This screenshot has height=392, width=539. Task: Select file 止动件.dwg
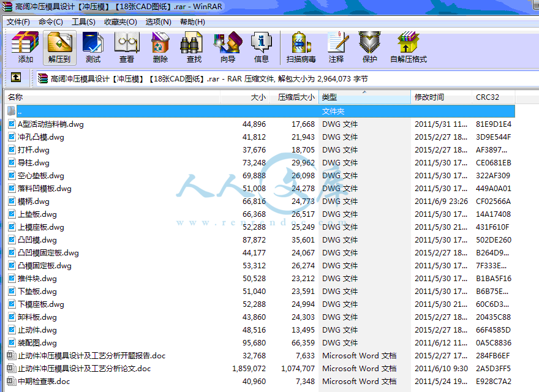[x=37, y=330]
